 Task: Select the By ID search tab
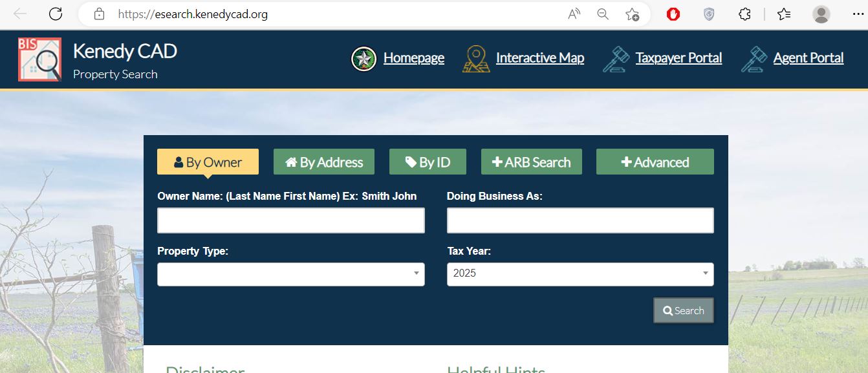[428, 162]
